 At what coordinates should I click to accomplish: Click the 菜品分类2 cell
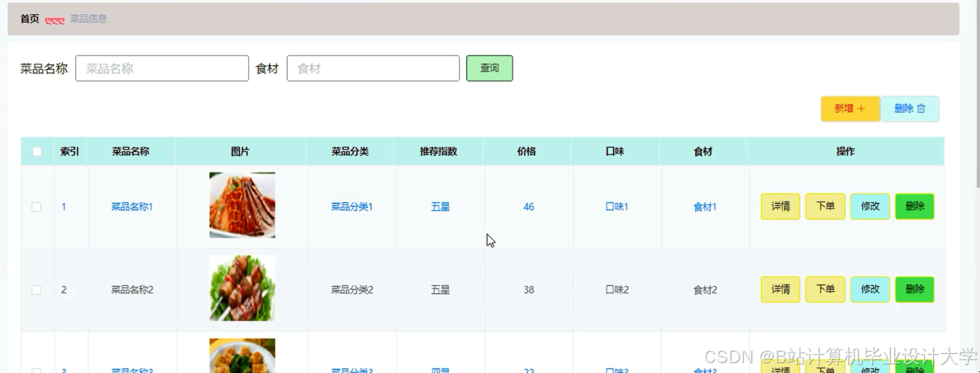pos(352,290)
